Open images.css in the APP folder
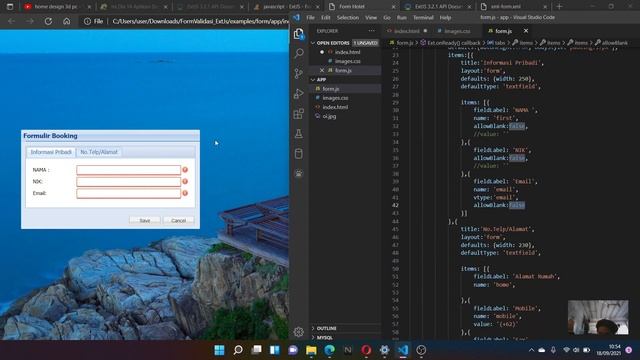640x360 pixels. pyautogui.click(x=345, y=98)
